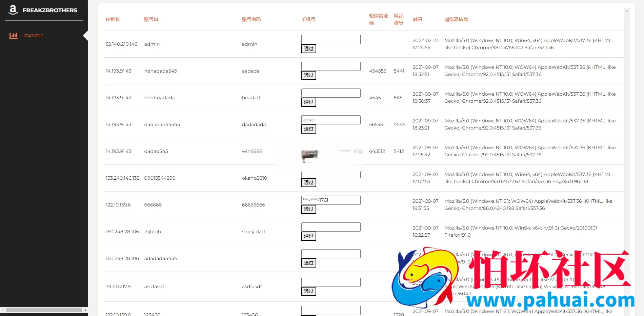Click the FREAKZBROTHERS brand title
Image resolution: width=644 pixels, height=316 pixels.
(50, 10)
